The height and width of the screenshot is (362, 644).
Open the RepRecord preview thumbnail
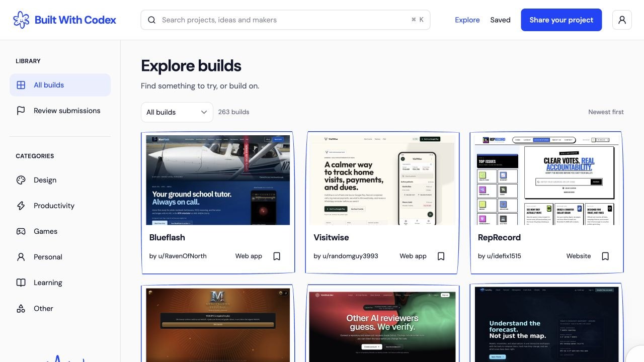click(x=547, y=180)
